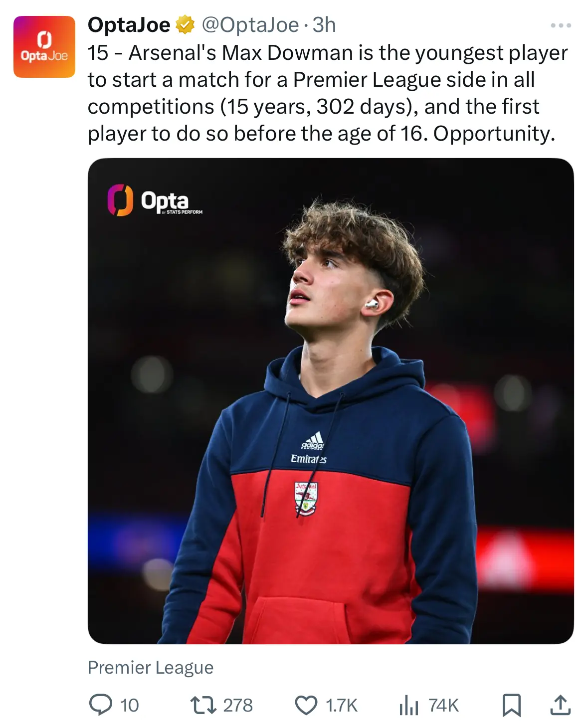Screen dimensions: 588x728
Task: Click the Opta logo on the photo
Action: [x=155, y=200]
